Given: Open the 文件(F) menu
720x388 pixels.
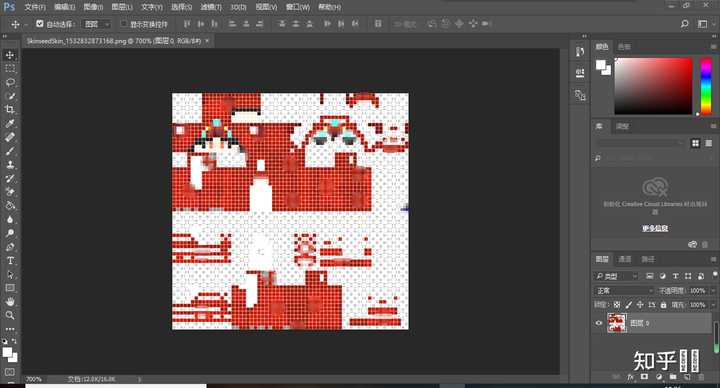Looking at the screenshot, I should point(35,7).
